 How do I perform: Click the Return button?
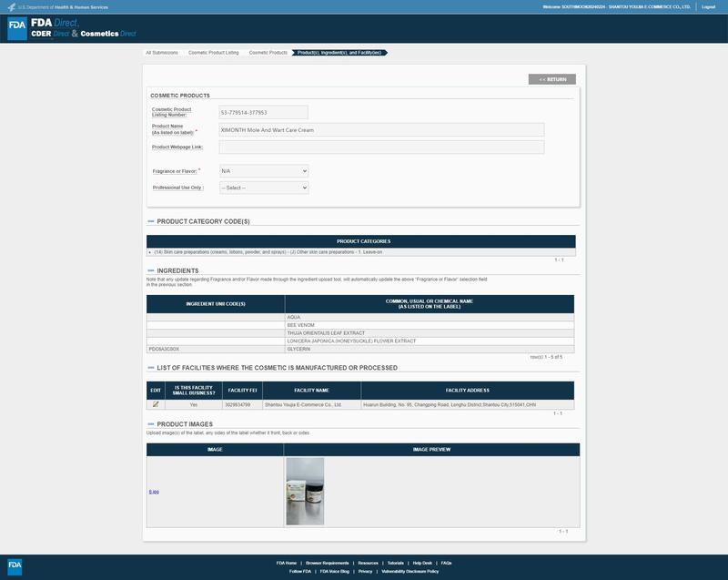click(552, 79)
